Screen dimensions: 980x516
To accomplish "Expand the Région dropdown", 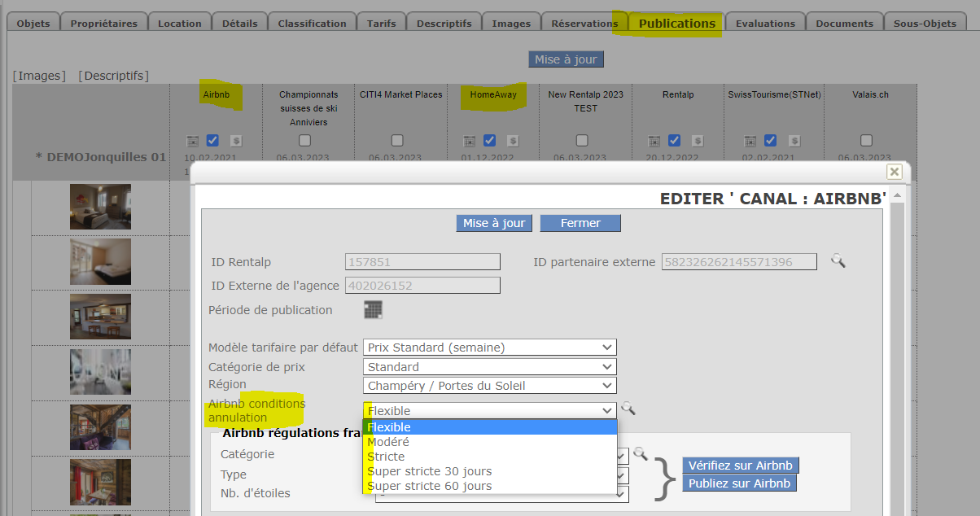I will (489, 386).
